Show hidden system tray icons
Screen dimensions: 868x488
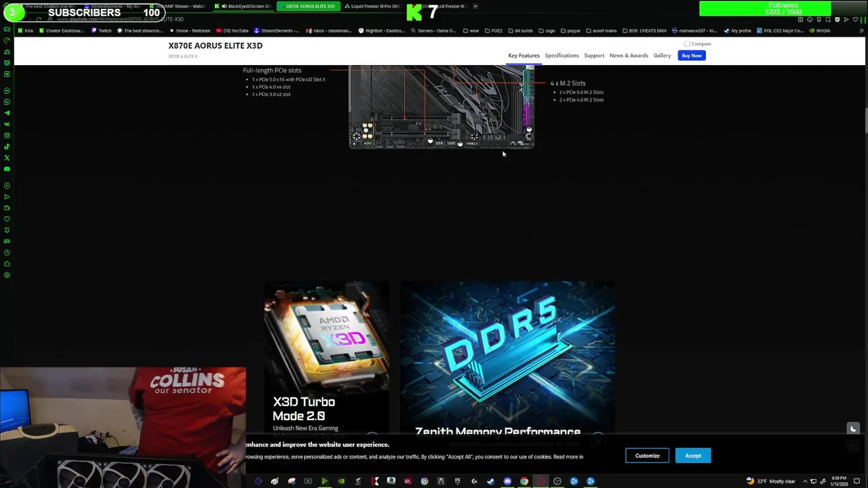[805, 481]
